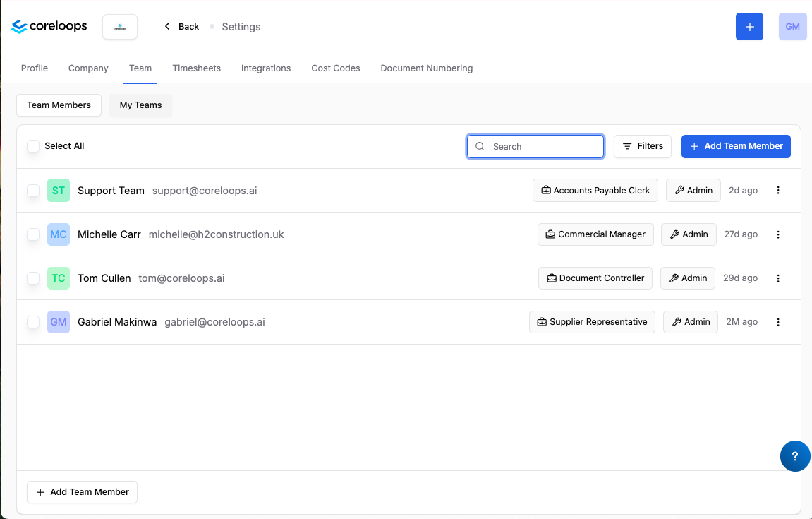Open the Accounts Payable Clerk role dropdown
Viewport: 812px width, 519px height.
coord(595,190)
